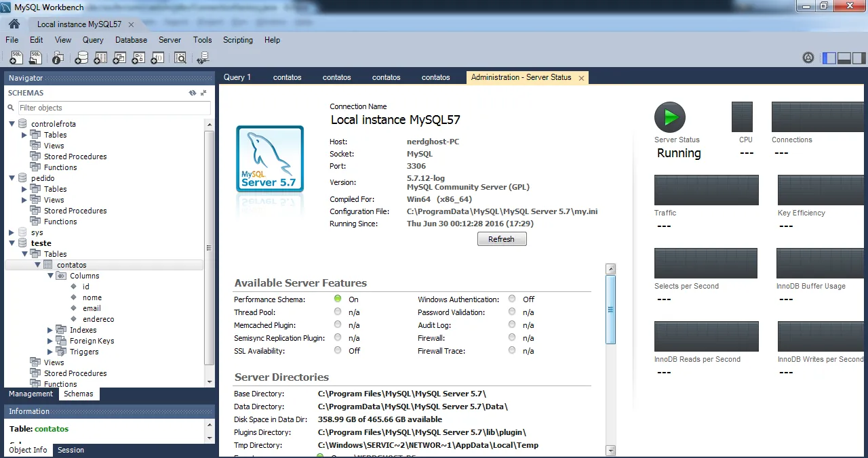Click the magnifier icon beside Filter objects
The image size is (868, 458).
pyautogui.click(x=12, y=108)
